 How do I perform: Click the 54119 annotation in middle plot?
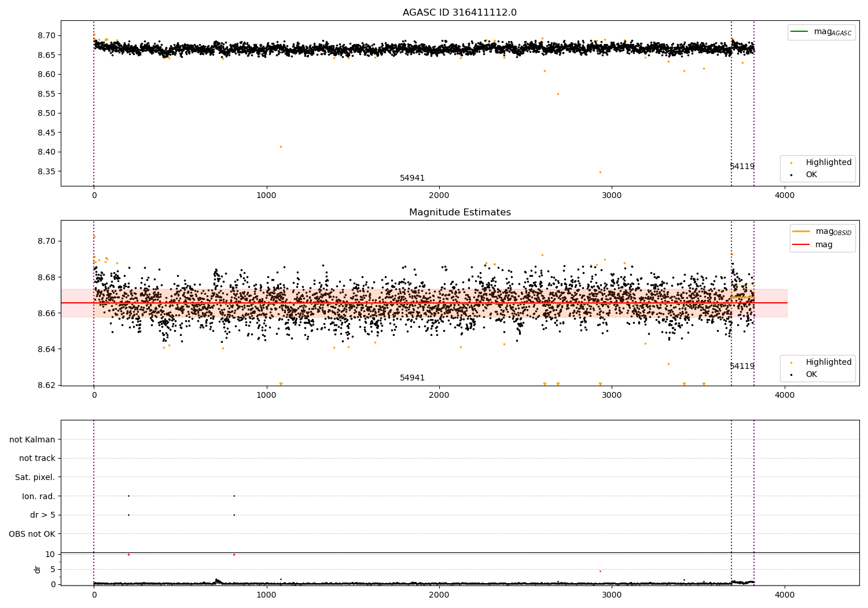pos(742,367)
